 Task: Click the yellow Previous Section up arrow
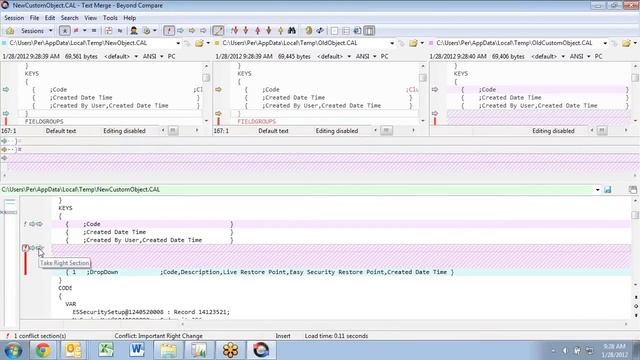click(280, 31)
